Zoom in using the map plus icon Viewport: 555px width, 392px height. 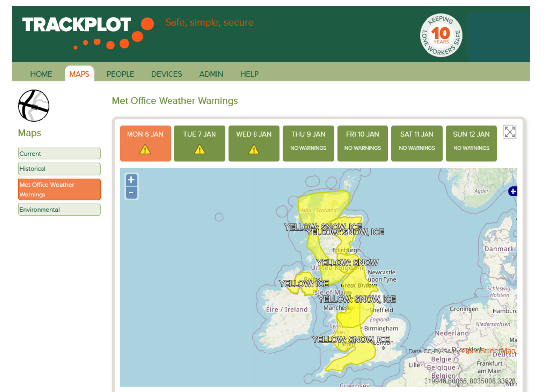coord(131,180)
